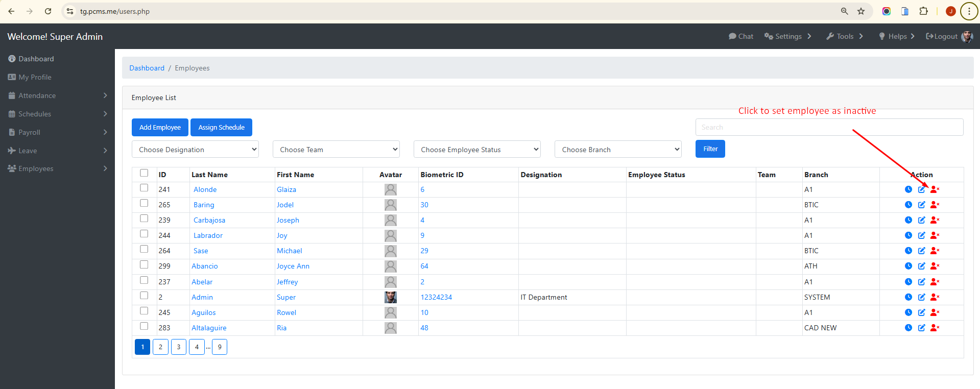Tick the select-all checkbox in table header
This screenshot has width=980, height=389.
tap(144, 173)
